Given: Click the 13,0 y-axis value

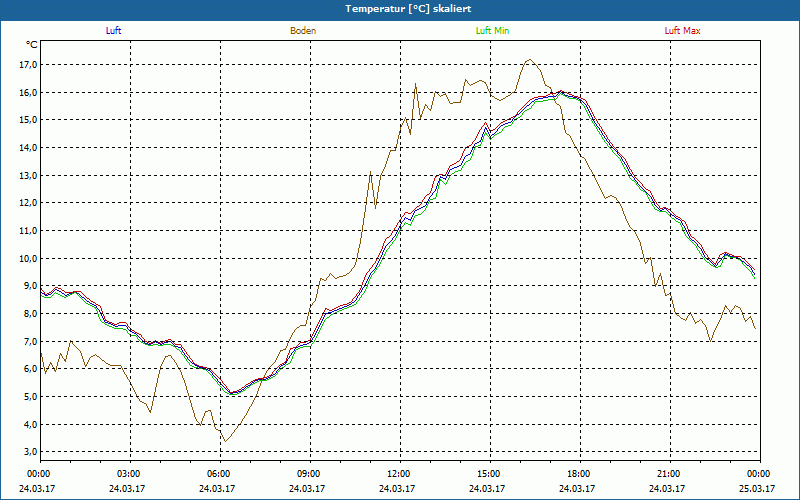Looking at the screenshot, I should (29, 176).
